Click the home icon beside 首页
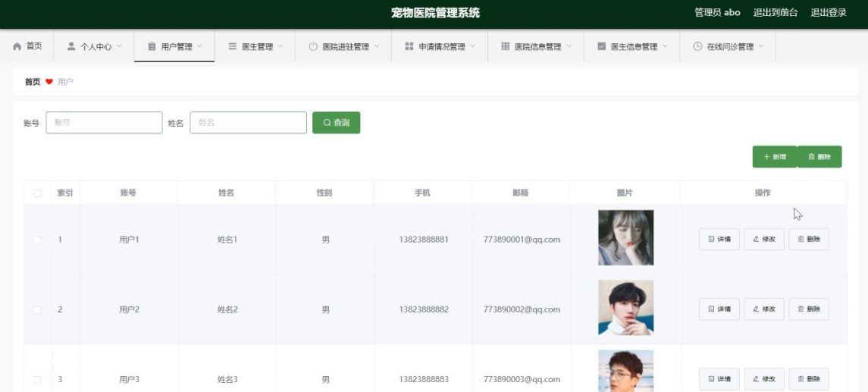 pos(17,46)
